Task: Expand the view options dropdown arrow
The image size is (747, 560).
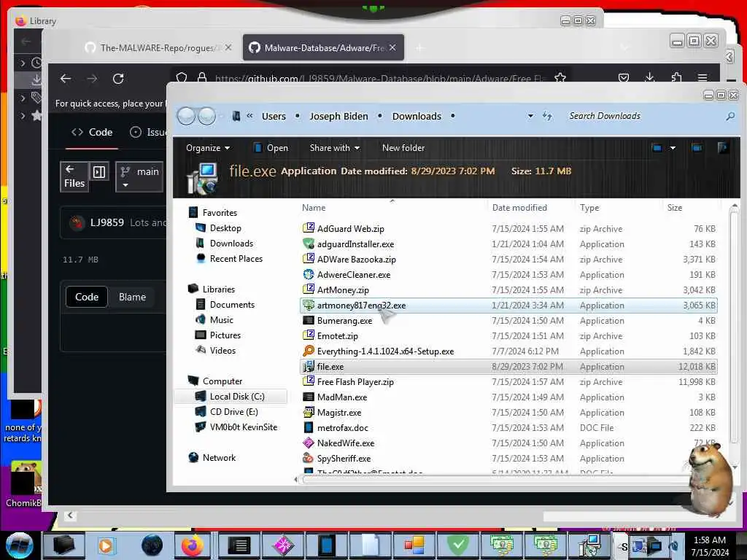Action: (673, 147)
